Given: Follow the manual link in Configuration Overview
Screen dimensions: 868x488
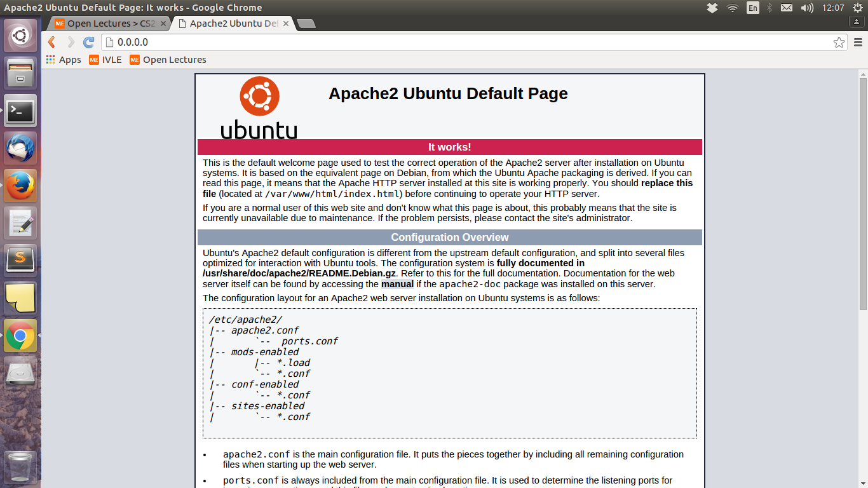Looking at the screenshot, I should point(397,284).
